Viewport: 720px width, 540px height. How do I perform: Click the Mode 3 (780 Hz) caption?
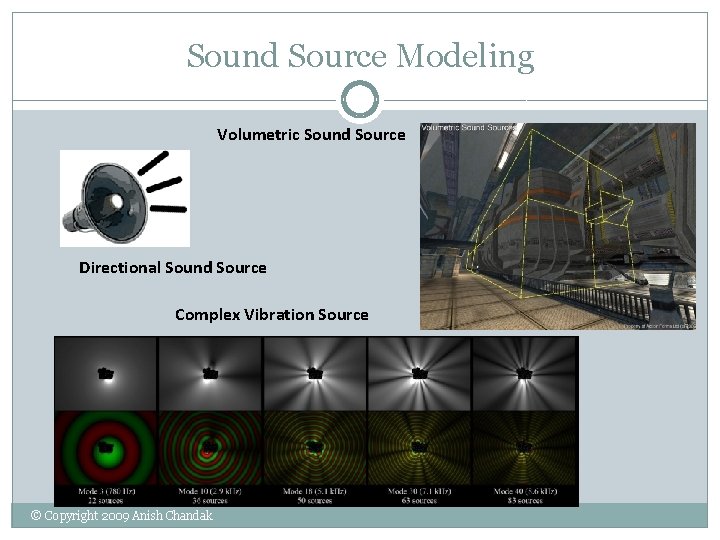coord(107,491)
